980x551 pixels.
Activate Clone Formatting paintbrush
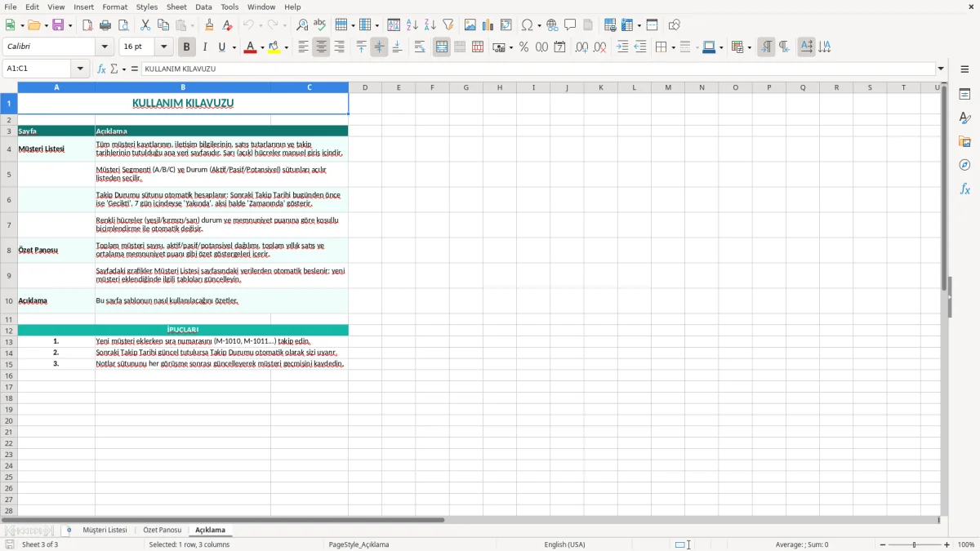point(210,25)
